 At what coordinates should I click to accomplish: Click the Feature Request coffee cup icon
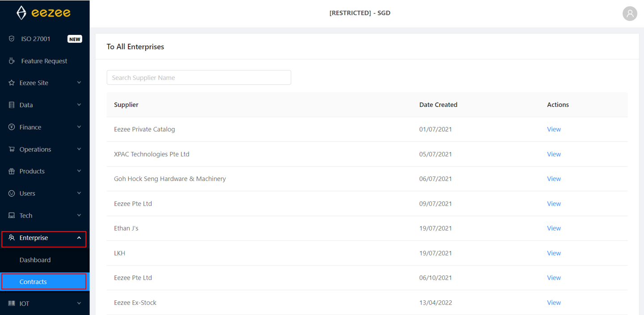point(12,61)
